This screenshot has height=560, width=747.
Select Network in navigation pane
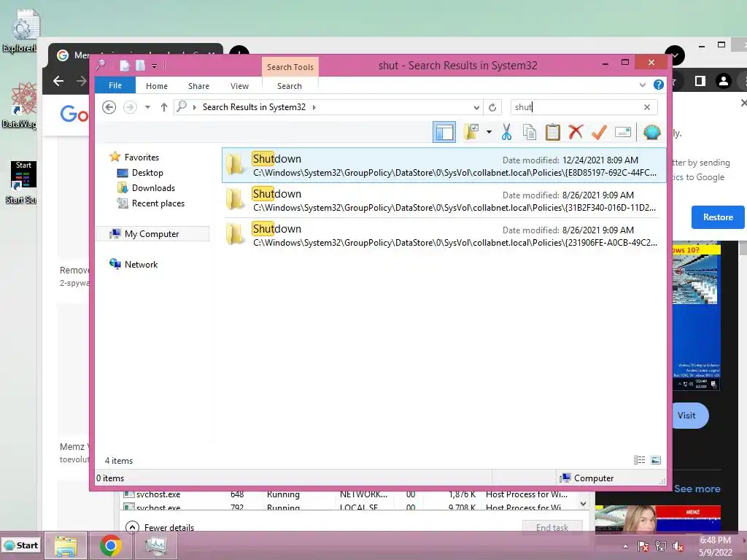coord(141,265)
